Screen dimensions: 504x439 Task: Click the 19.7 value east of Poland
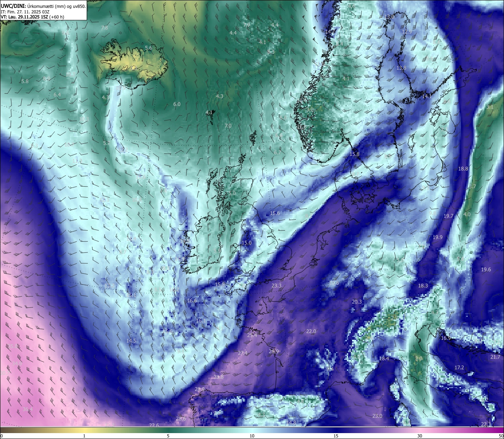[448, 216]
